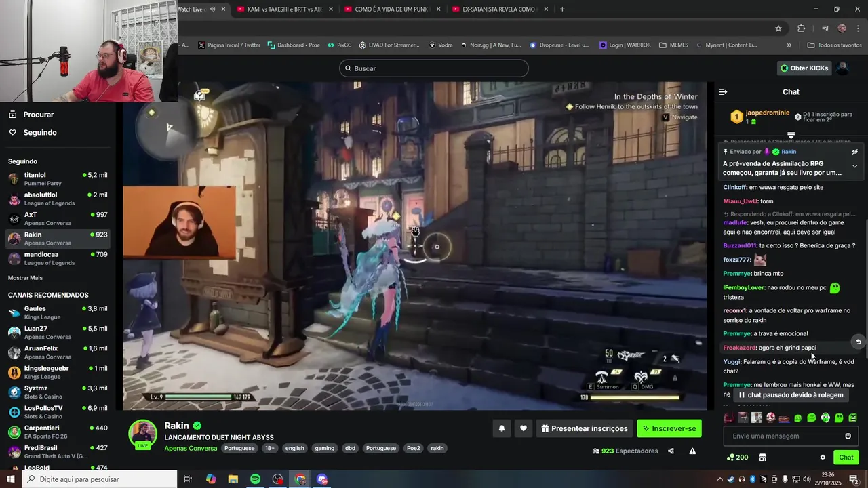Open the emoji picker in the message box
Image resolution: width=868 pixels, height=488 pixels.
point(848,436)
